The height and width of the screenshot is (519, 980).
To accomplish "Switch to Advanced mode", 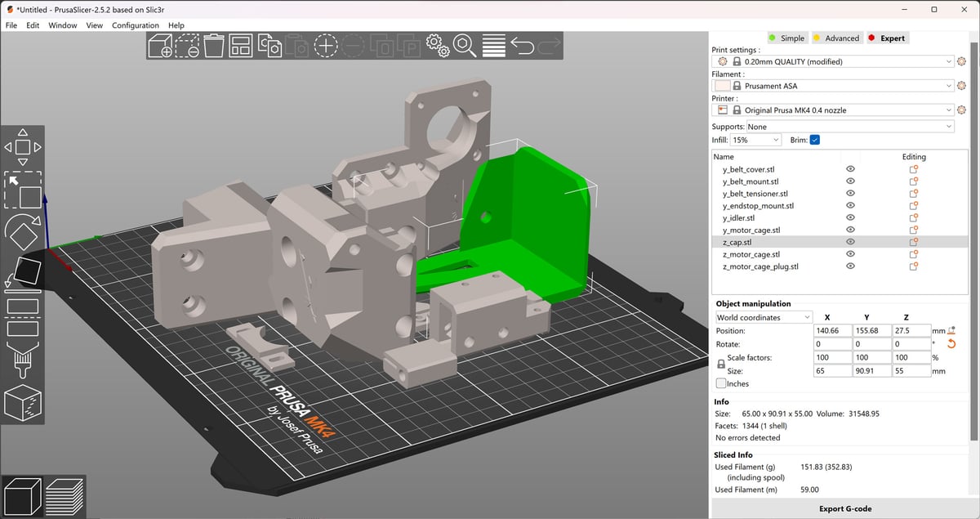I will pyautogui.click(x=836, y=38).
